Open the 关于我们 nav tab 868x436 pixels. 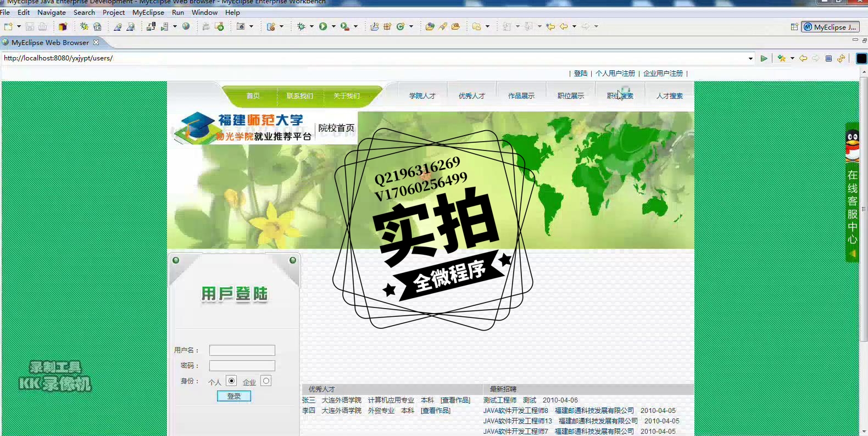347,96
